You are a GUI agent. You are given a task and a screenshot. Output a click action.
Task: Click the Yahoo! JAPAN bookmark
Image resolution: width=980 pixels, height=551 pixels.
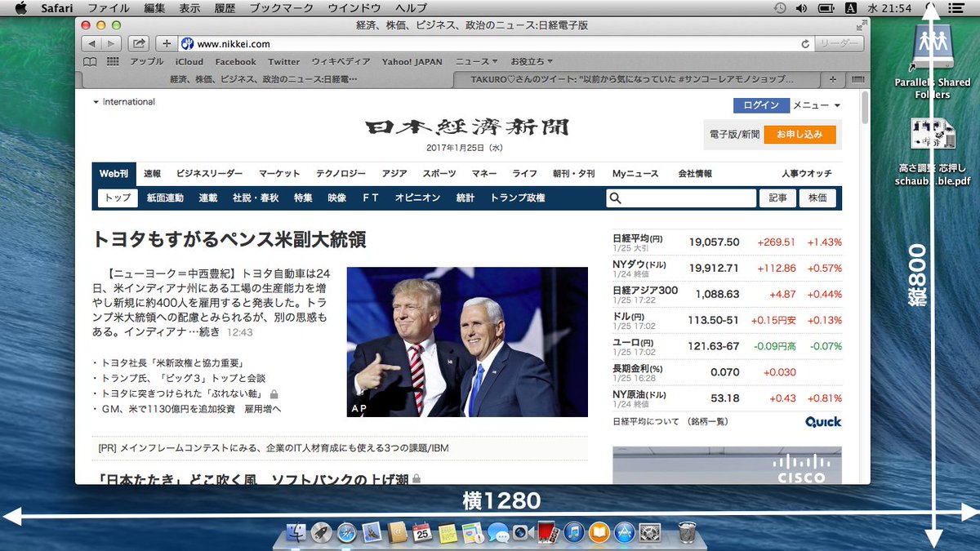[412, 62]
